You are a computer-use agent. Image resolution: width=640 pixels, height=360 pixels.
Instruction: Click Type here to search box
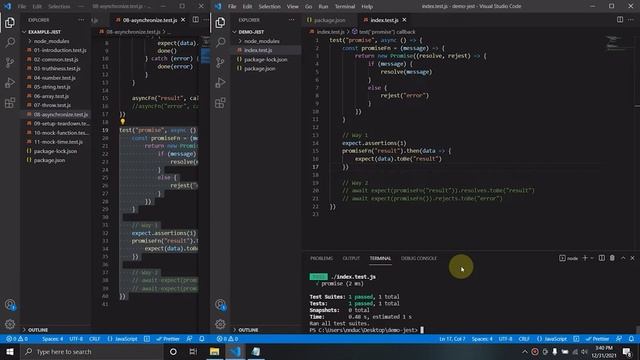[x=92, y=351]
